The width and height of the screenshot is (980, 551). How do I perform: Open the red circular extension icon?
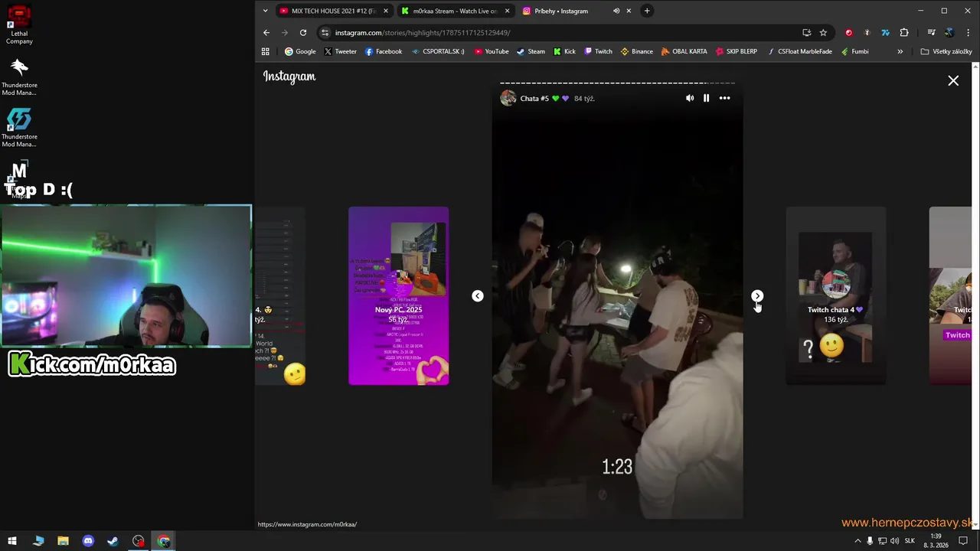click(848, 32)
